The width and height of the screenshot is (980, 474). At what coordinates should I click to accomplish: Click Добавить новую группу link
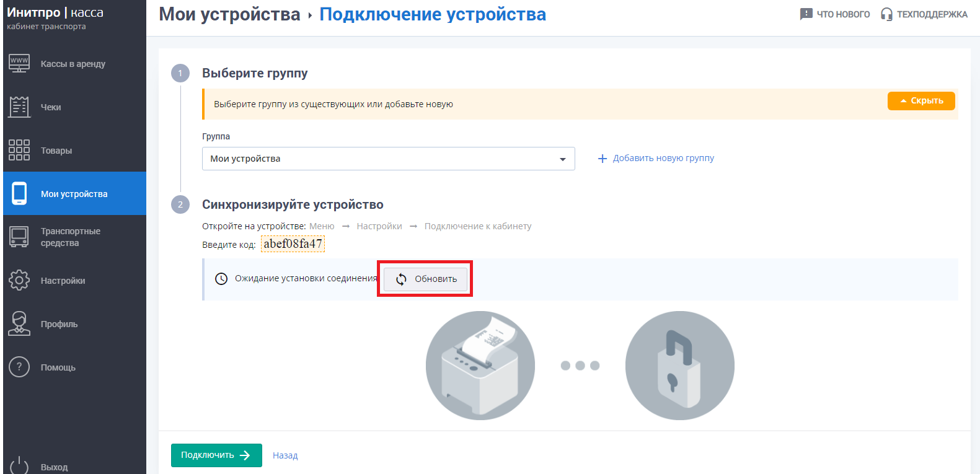tap(663, 158)
